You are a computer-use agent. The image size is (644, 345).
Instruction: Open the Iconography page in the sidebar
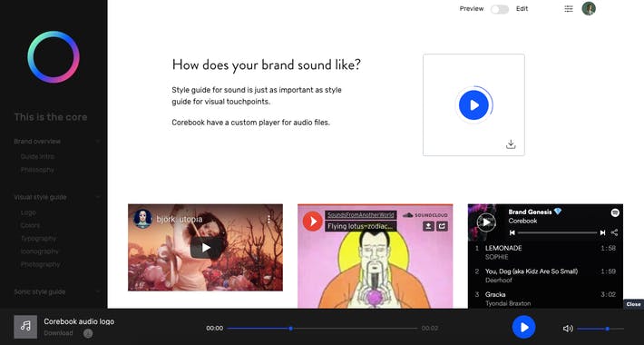pyautogui.click(x=39, y=251)
